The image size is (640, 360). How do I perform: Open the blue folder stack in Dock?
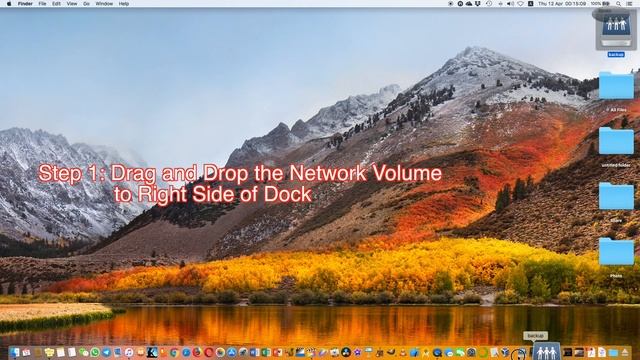(613, 352)
